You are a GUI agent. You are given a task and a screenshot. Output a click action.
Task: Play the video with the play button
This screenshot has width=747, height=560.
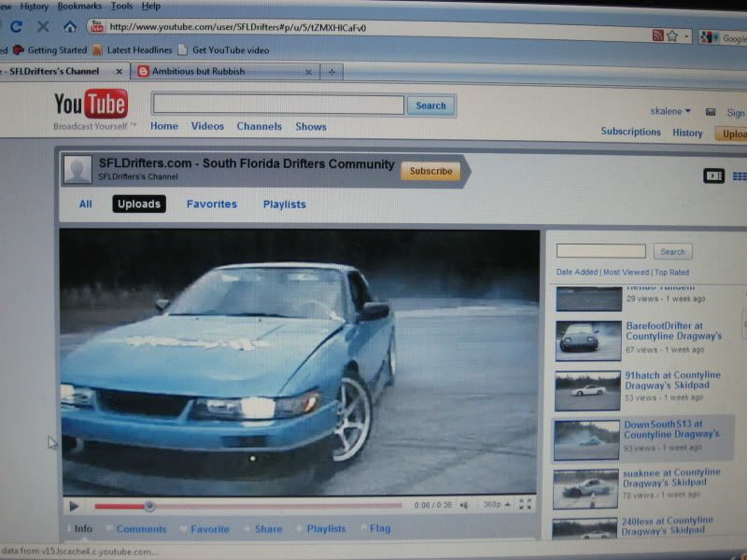[x=74, y=506]
